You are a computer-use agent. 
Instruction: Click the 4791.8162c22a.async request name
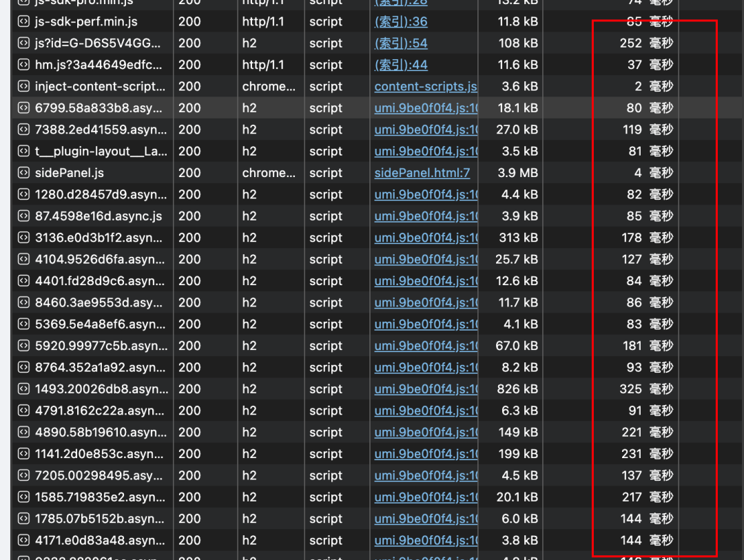100,411
